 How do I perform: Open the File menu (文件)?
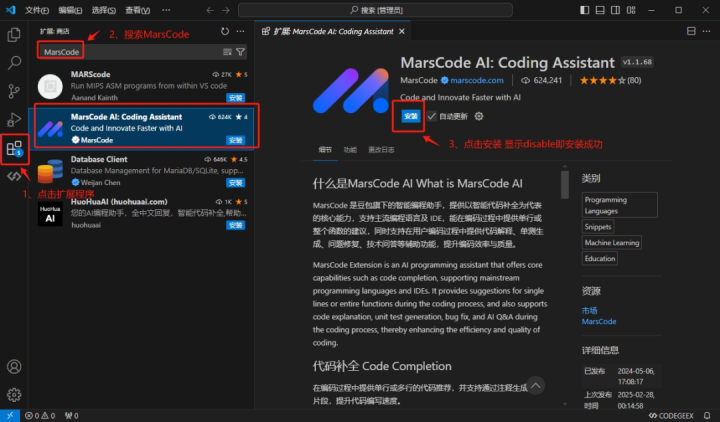point(37,10)
